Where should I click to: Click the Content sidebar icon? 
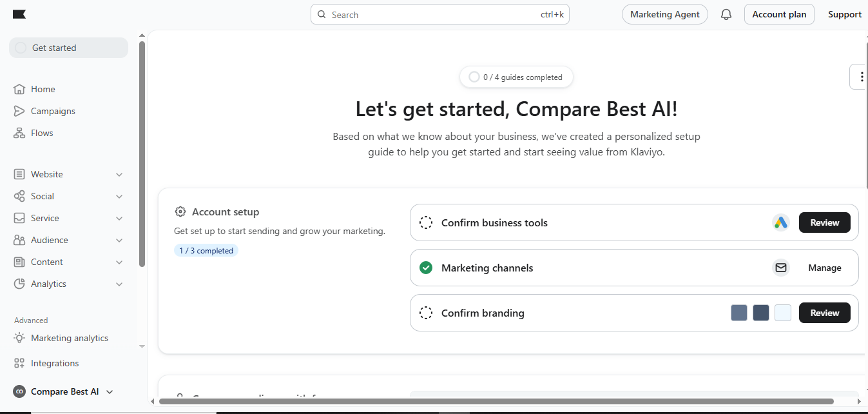(x=19, y=262)
